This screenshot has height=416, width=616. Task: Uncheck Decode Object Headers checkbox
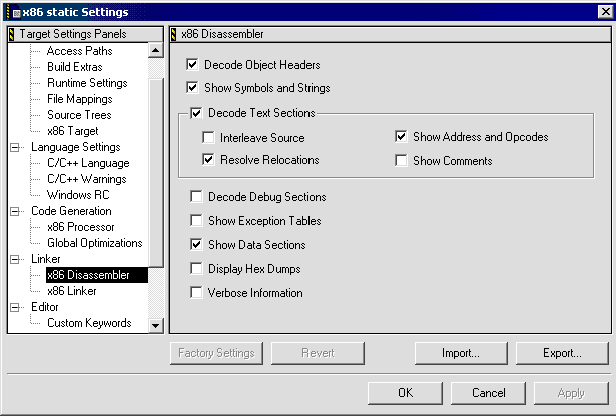click(x=192, y=64)
